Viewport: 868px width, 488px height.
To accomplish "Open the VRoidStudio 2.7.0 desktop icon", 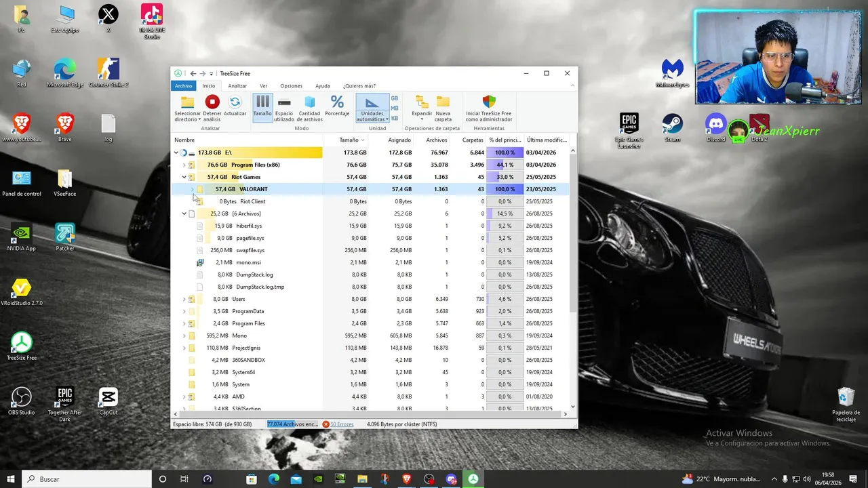I will coord(22,291).
